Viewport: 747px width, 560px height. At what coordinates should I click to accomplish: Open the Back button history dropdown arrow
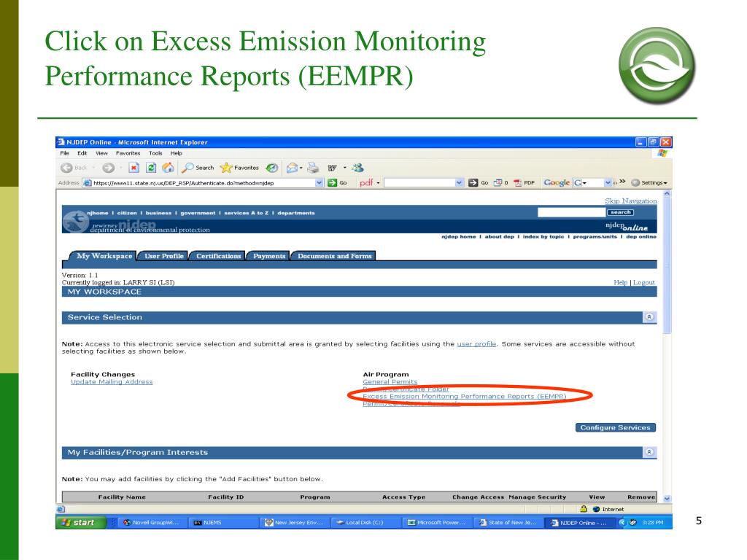pos(94,168)
